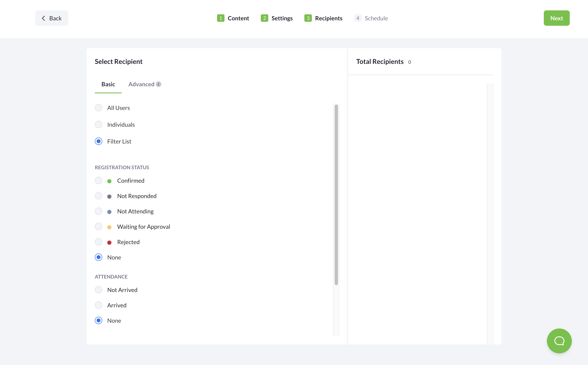The height and width of the screenshot is (365, 588).
Task: Click the Back arrow button
Action: (x=52, y=18)
